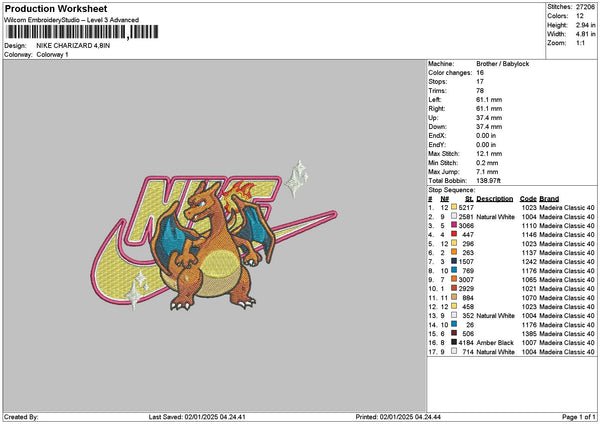
Task: Select width value '4.81 in'
Action: pyautogui.click(x=585, y=34)
